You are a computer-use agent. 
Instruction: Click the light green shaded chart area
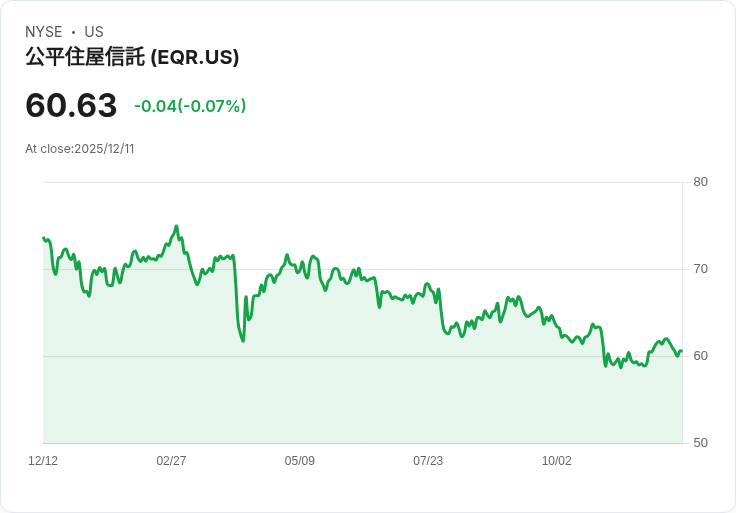[x=360, y=400]
